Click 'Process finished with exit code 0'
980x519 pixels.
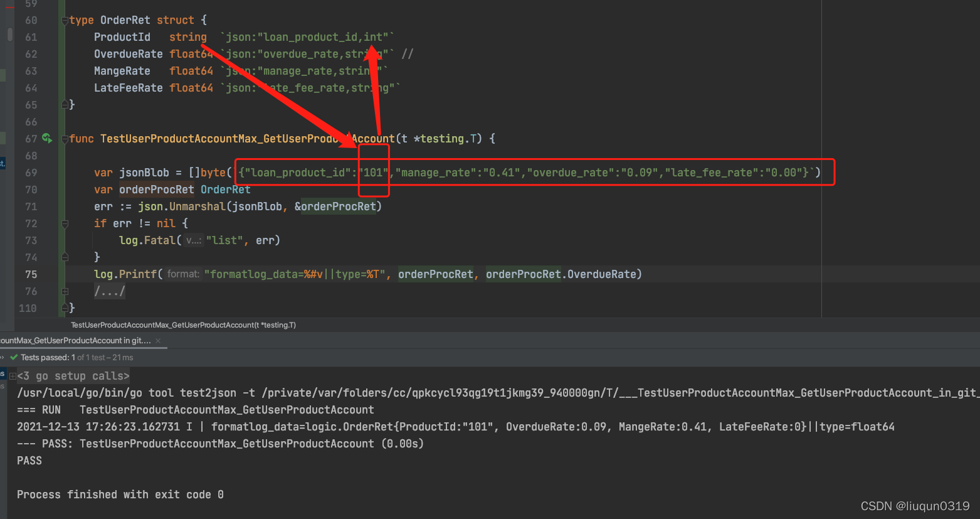(x=120, y=495)
